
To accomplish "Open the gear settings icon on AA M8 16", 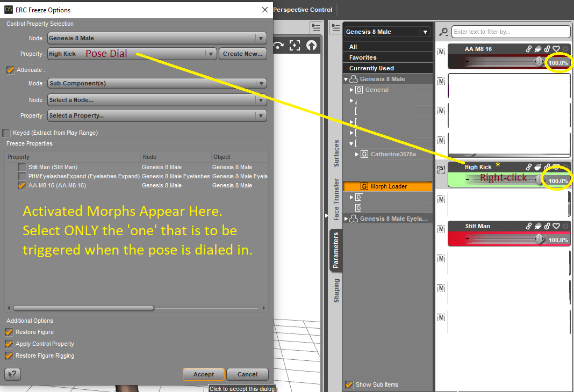I will 565,49.
